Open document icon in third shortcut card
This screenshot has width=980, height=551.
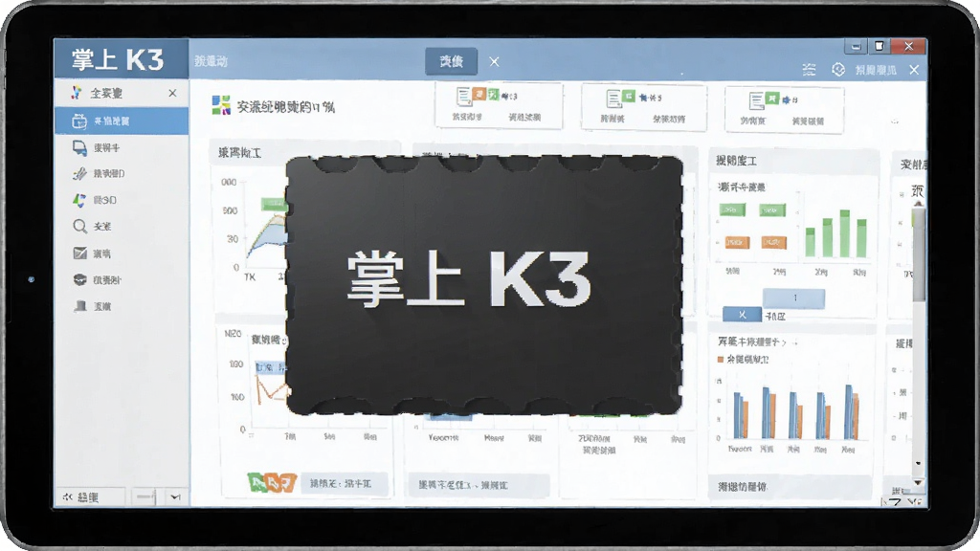(756, 100)
